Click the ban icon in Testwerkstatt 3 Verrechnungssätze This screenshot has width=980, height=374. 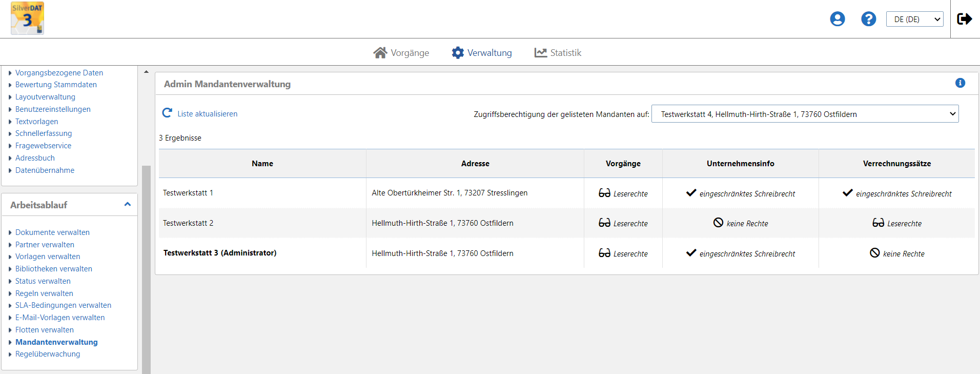coord(875,253)
